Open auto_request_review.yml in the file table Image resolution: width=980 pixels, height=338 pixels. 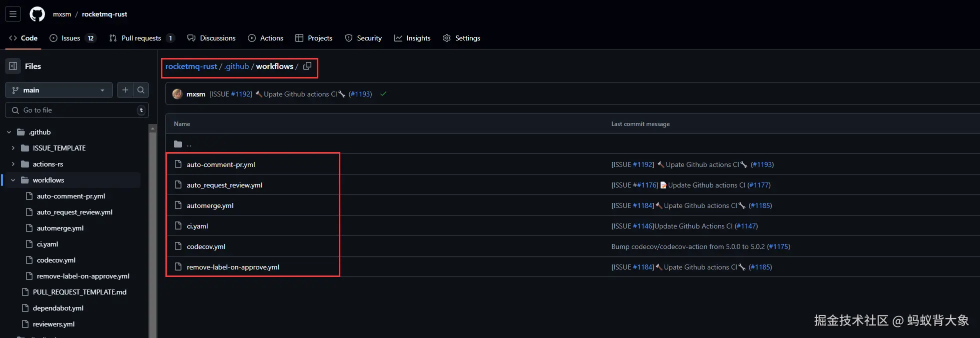[224, 185]
